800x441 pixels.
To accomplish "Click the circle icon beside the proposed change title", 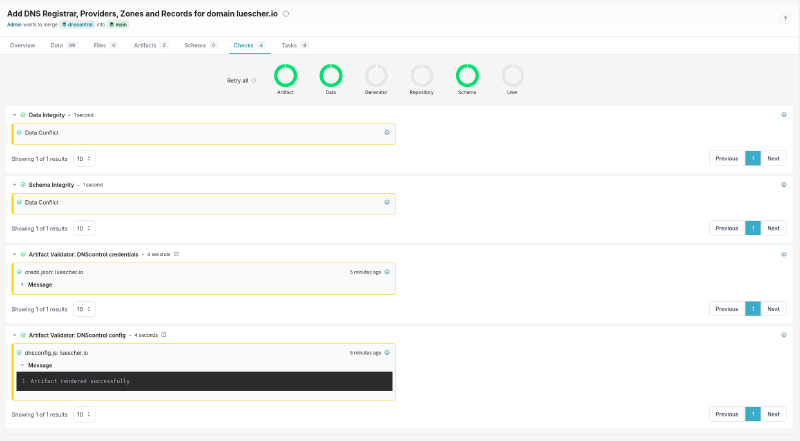I will (286, 14).
